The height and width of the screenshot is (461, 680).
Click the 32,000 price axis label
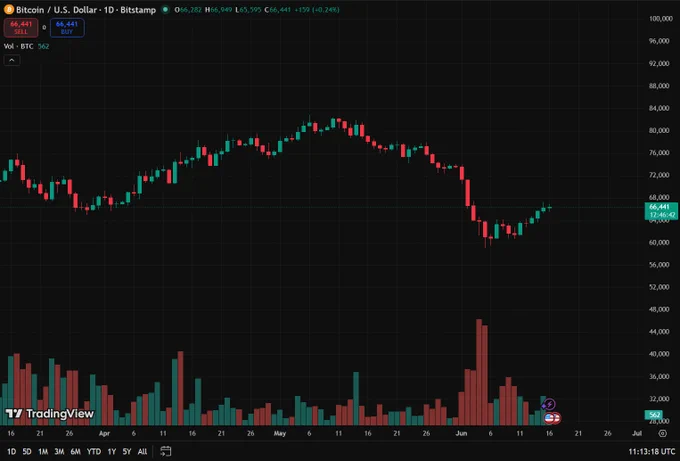659,399
